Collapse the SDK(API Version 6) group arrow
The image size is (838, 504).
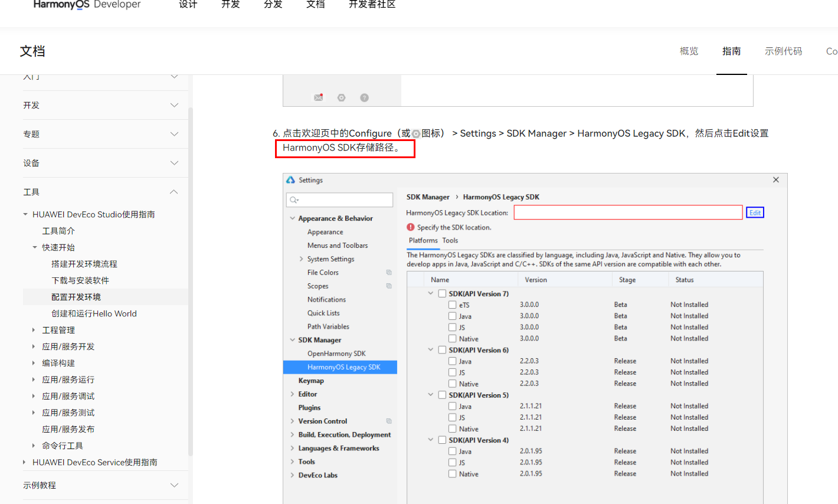click(x=431, y=350)
